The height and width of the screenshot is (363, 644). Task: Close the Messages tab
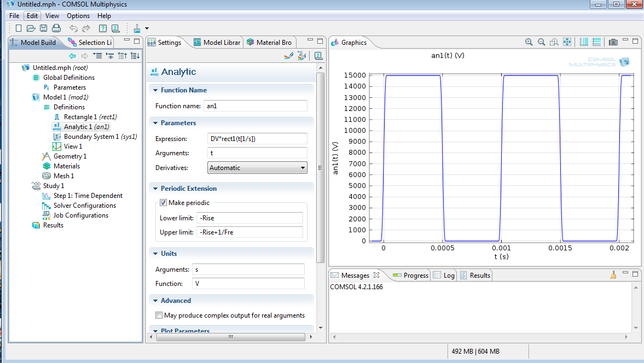pos(376,275)
